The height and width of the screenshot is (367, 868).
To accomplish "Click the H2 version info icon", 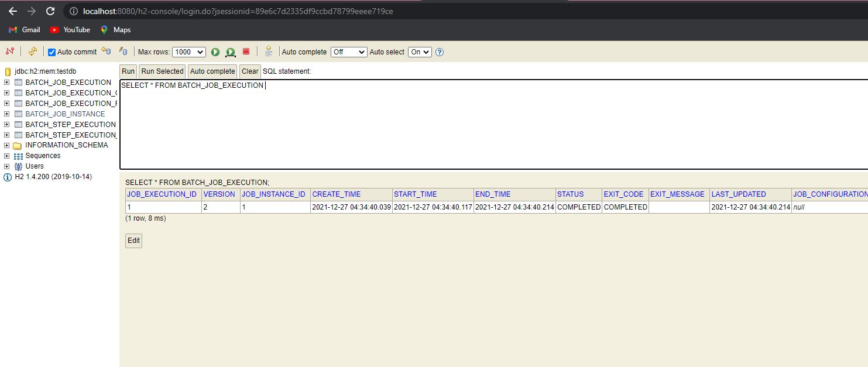I will pyautogui.click(x=8, y=177).
